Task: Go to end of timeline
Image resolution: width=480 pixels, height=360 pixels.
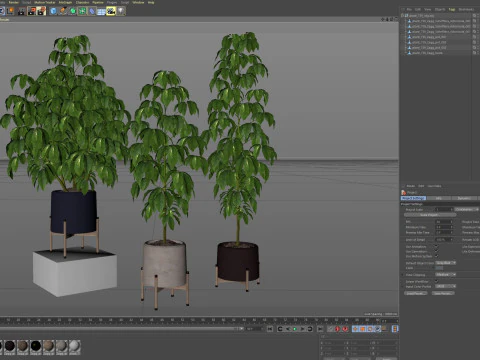Action: (x=320, y=329)
